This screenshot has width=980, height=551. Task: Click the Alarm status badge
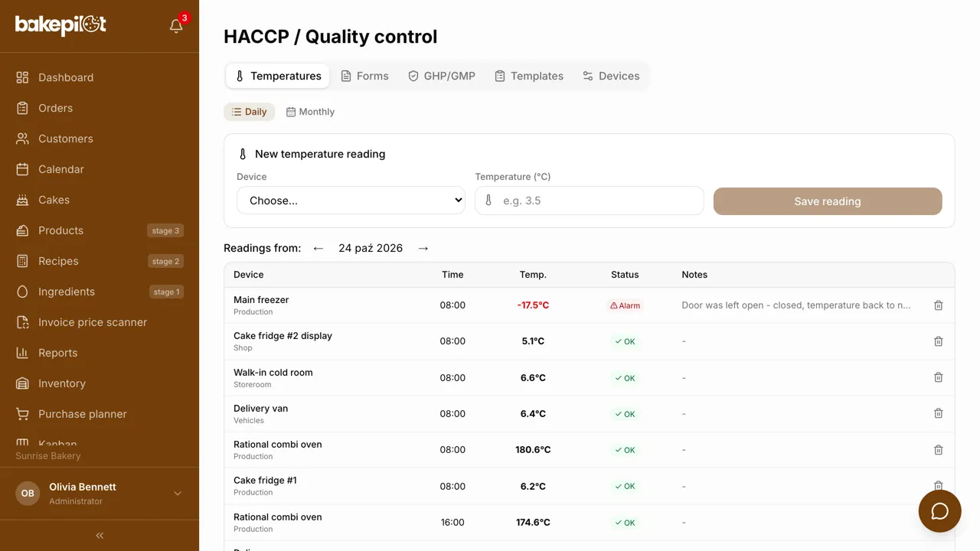click(625, 305)
